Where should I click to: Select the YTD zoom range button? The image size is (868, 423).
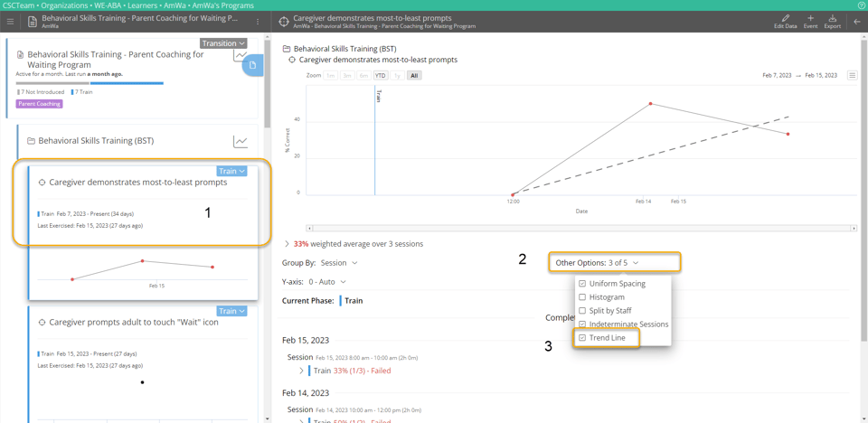[381, 76]
